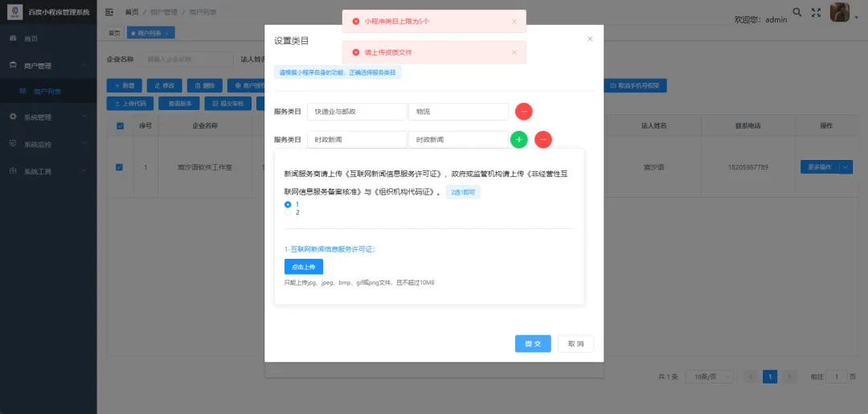This screenshot has width=868, height=414.
Task: Click the 系统监控 monitor icon
Action: click(x=14, y=144)
